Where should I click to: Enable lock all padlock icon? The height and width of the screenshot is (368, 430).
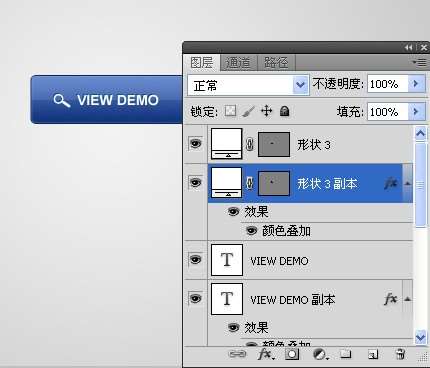(284, 111)
